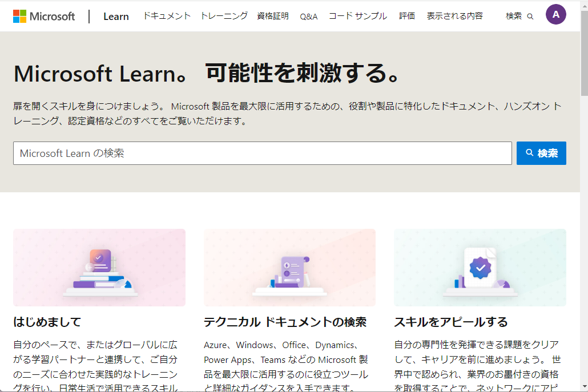
Task: Click the scrollbar down arrow
Action: tap(584, 387)
